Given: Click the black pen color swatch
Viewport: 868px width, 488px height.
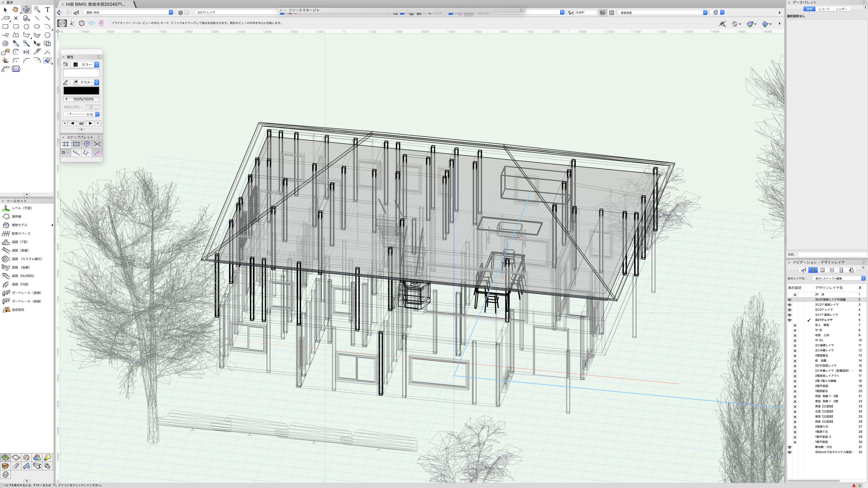Looking at the screenshot, I should click(x=81, y=91).
